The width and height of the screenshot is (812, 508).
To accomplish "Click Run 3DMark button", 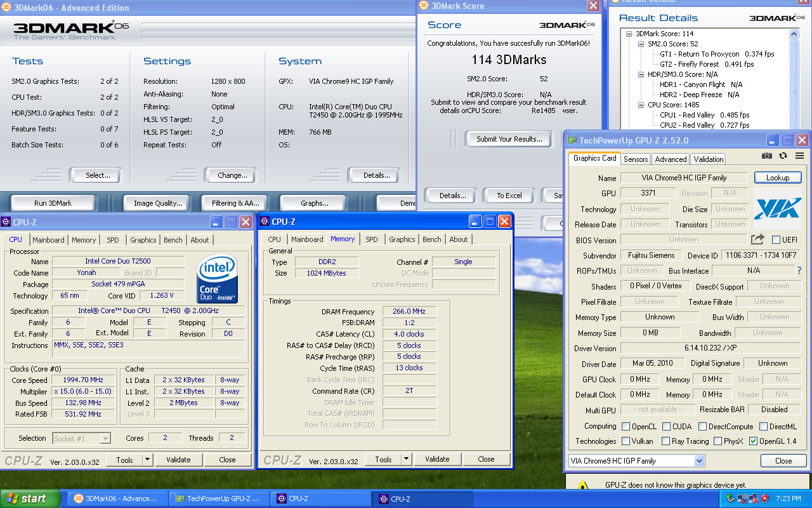I will pos(53,203).
